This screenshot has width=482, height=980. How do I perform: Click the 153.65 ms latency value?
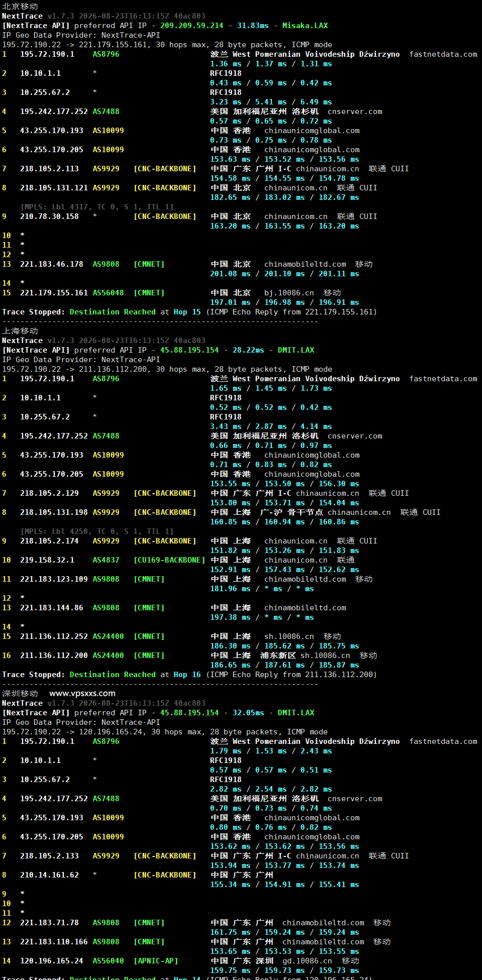[230, 951]
